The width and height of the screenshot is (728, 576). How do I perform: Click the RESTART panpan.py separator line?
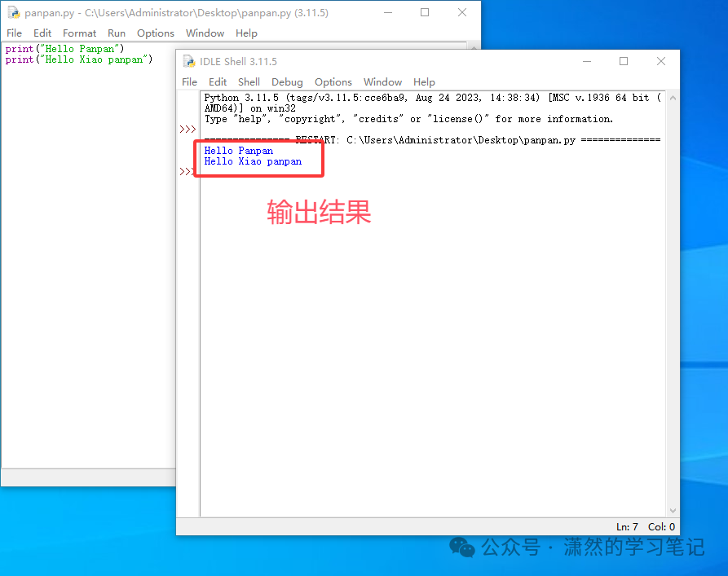[432, 139]
